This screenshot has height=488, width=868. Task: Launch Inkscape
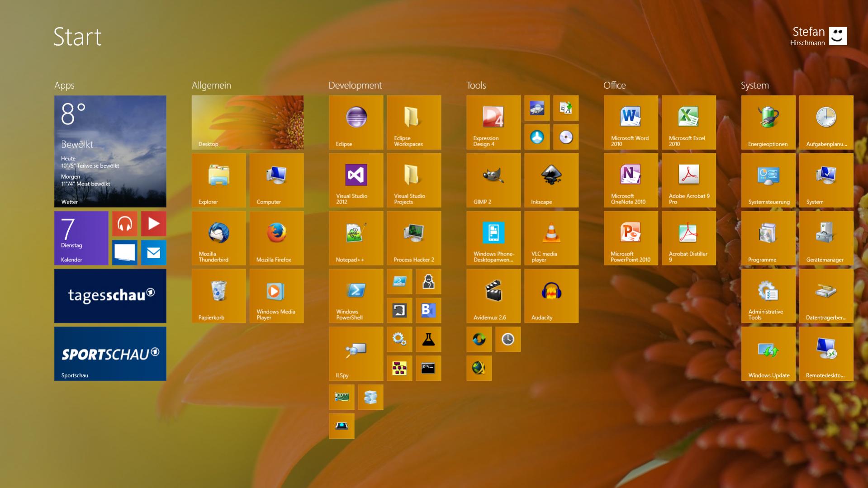click(x=552, y=180)
